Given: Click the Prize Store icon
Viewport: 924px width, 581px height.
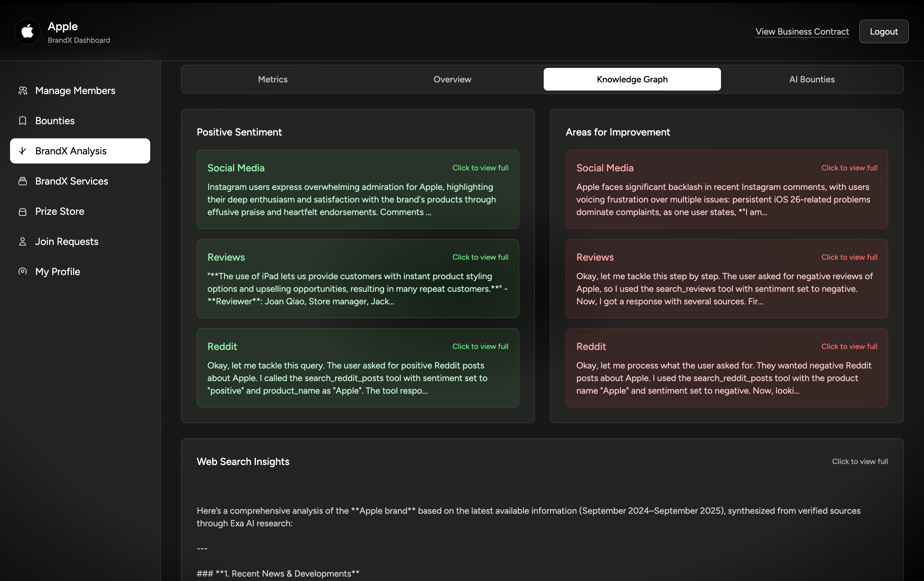Looking at the screenshot, I should pyautogui.click(x=23, y=212).
